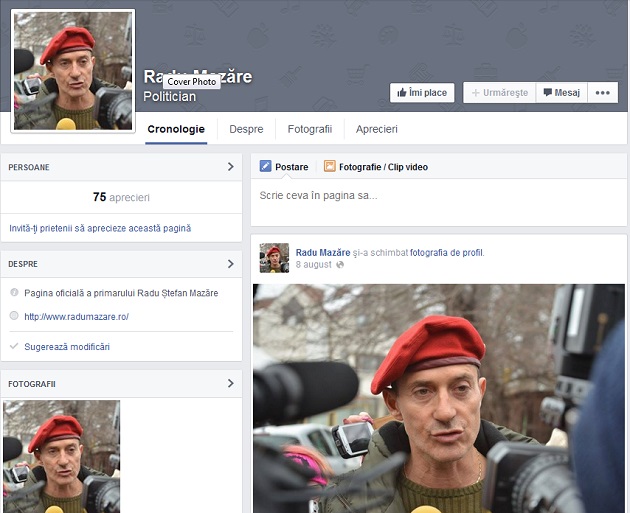630x513 pixels.
Task: Open the photo thumbnail in Fotografii section
Action: [61, 456]
